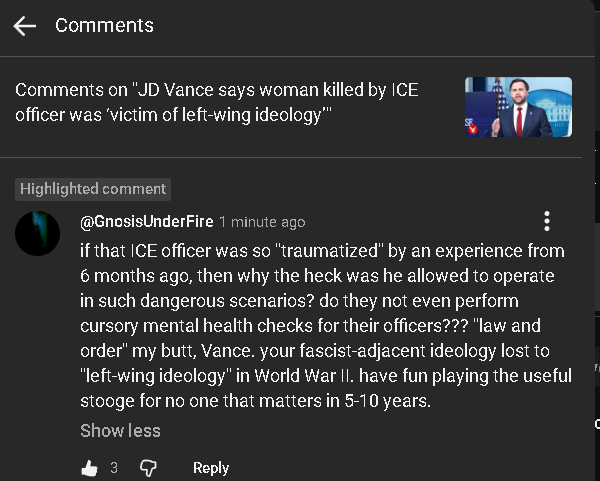Click the red logo badge on the thumbnail

pos(474,127)
